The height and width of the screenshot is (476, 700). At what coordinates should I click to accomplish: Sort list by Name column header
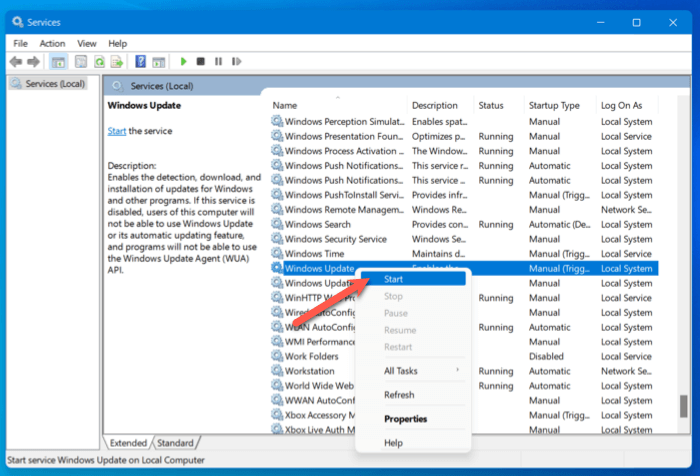tap(285, 105)
